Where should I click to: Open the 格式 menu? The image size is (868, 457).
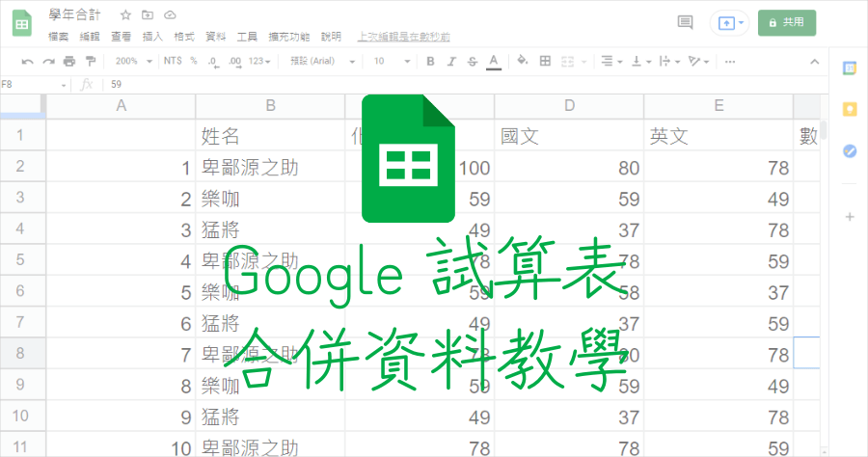tap(184, 37)
